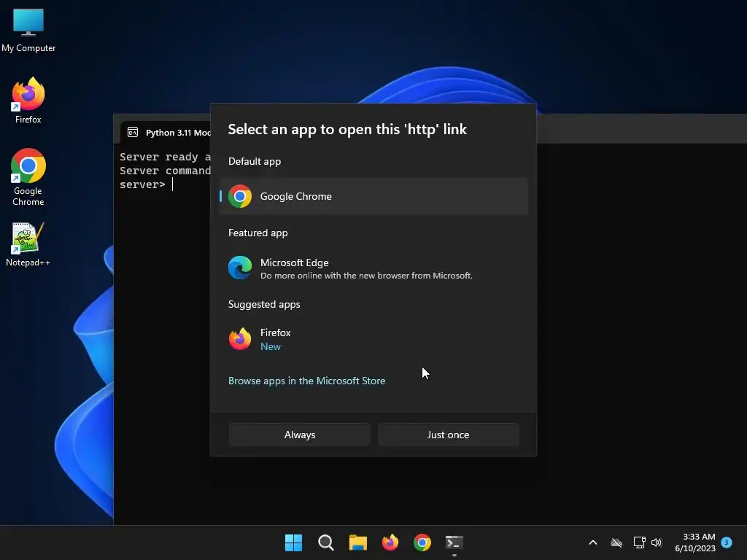
Task: Expand hidden system tray icons
Action: click(x=593, y=542)
